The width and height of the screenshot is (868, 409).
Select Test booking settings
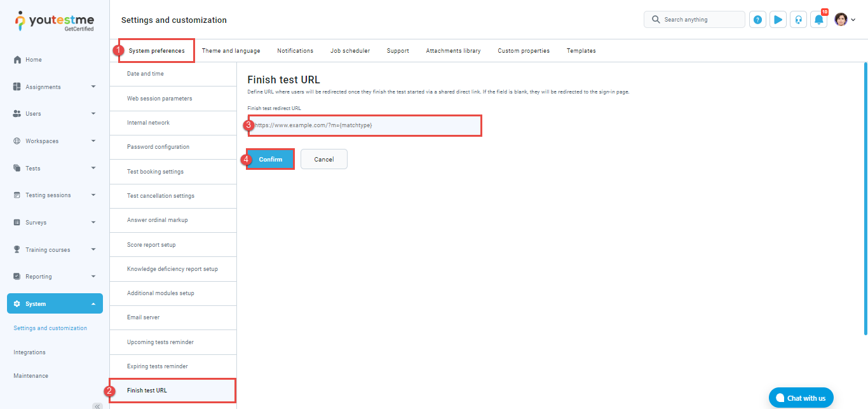[173, 172]
